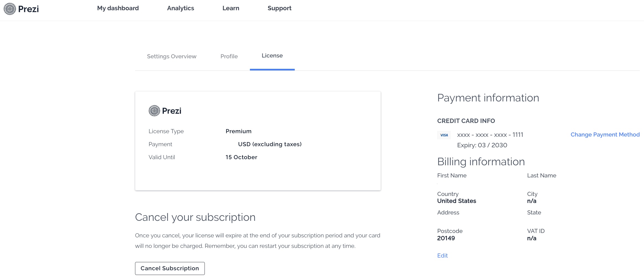Click the Prezi logo in the top navigation
The image size is (644, 278).
point(21,9)
